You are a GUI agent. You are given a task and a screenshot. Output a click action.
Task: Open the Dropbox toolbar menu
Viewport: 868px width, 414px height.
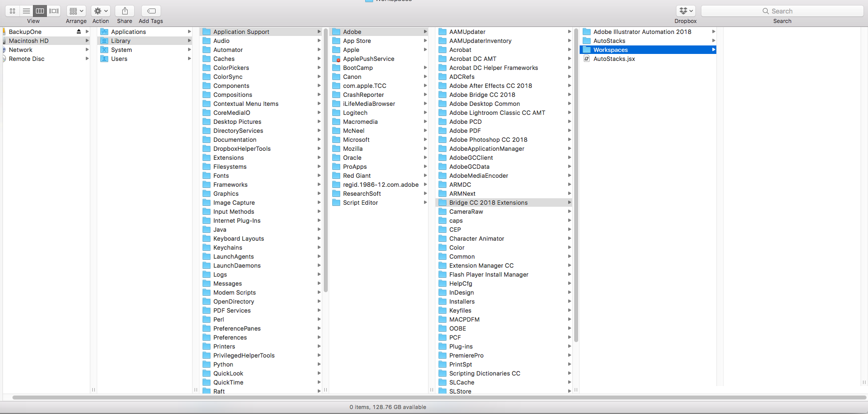pyautogui.click(x=686, y=11)
